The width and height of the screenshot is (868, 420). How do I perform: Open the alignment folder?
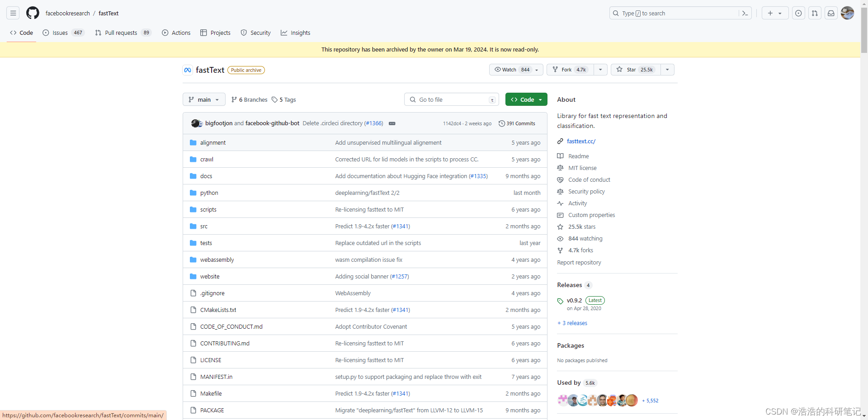tap(213, 142)
